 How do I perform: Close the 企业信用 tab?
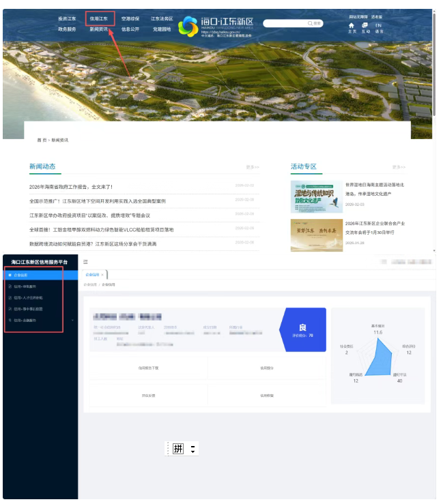tap(102, 274)
